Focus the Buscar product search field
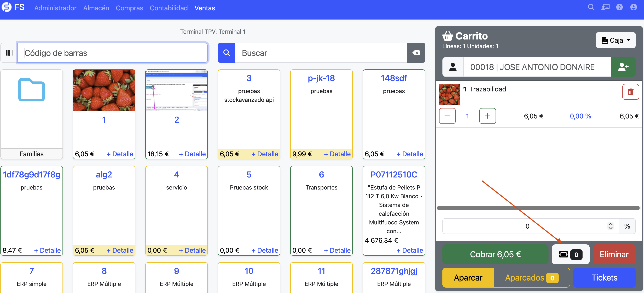The image size is (644, 293). point(321,53)
